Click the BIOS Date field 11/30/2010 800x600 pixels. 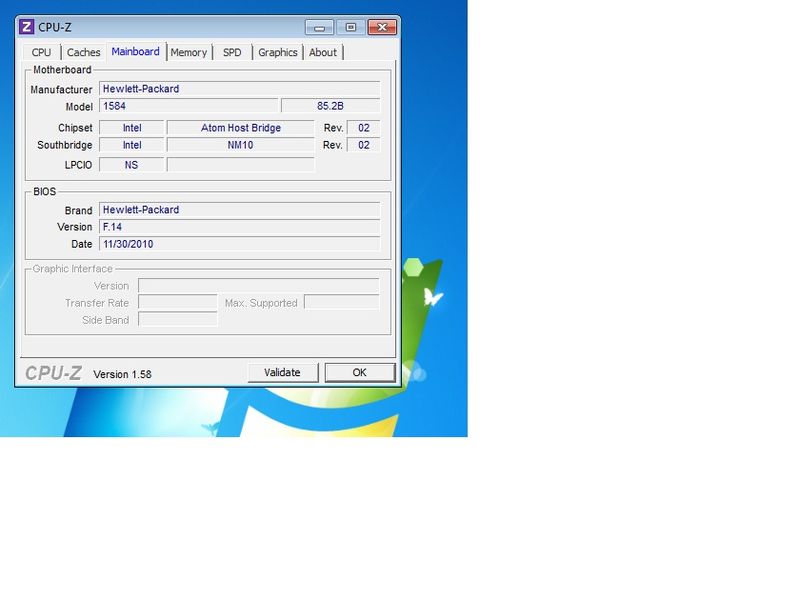239,244
